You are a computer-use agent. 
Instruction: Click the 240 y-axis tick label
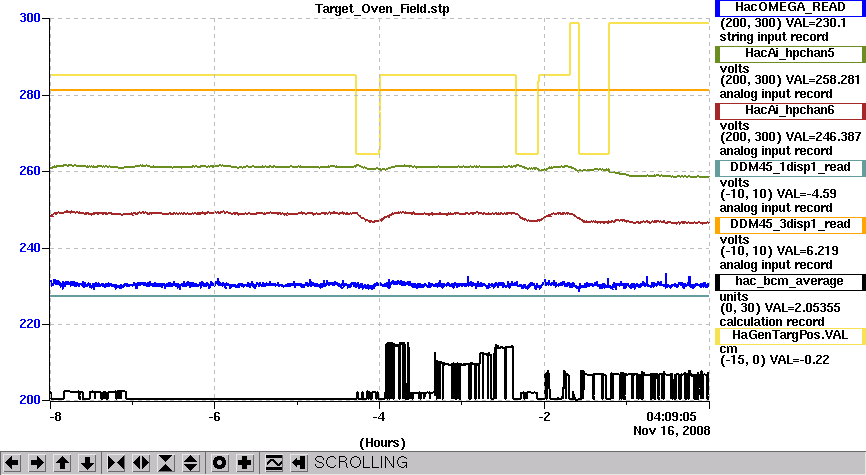click(30, 248)
